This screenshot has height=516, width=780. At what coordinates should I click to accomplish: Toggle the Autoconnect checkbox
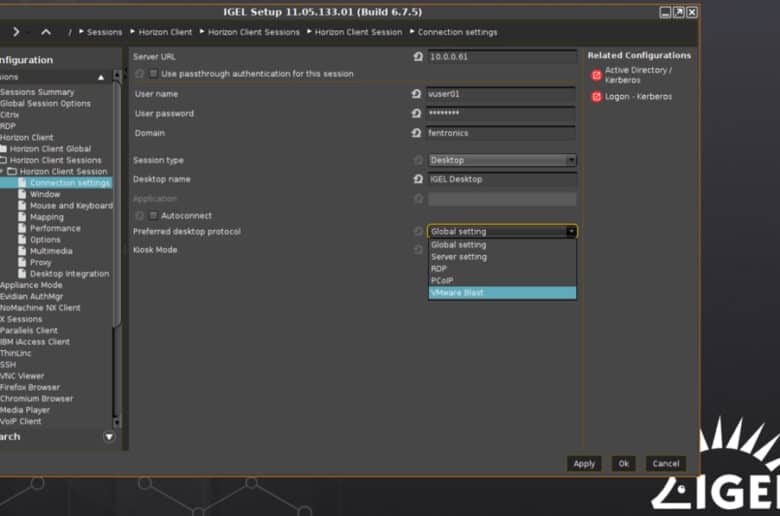153,215
